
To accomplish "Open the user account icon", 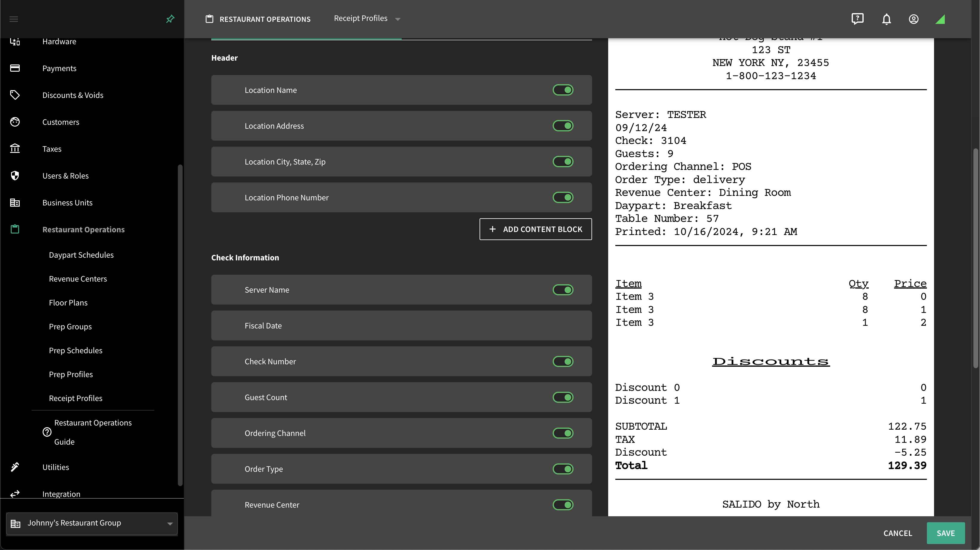I will point(913,19).
